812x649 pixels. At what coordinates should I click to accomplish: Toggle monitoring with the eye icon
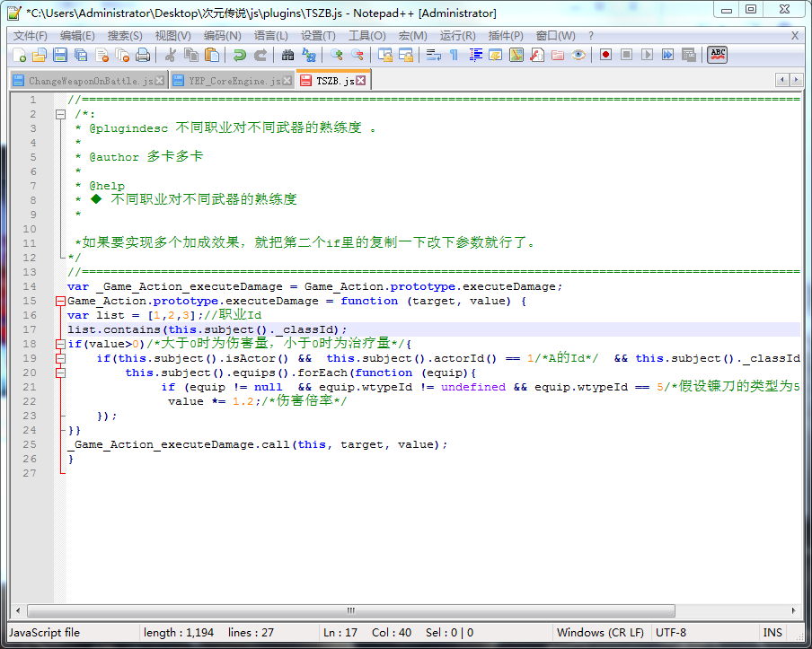click(578, 55)
